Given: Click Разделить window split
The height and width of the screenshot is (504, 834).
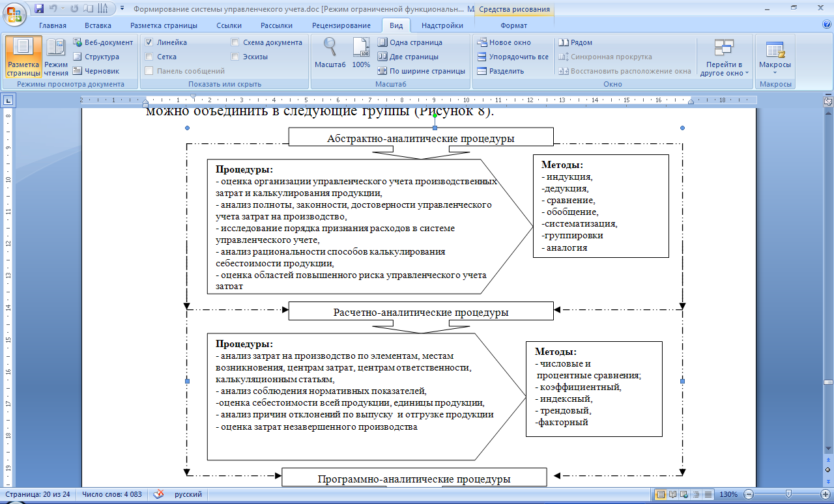Looking at the screenshot, I should tap(500, 71).
